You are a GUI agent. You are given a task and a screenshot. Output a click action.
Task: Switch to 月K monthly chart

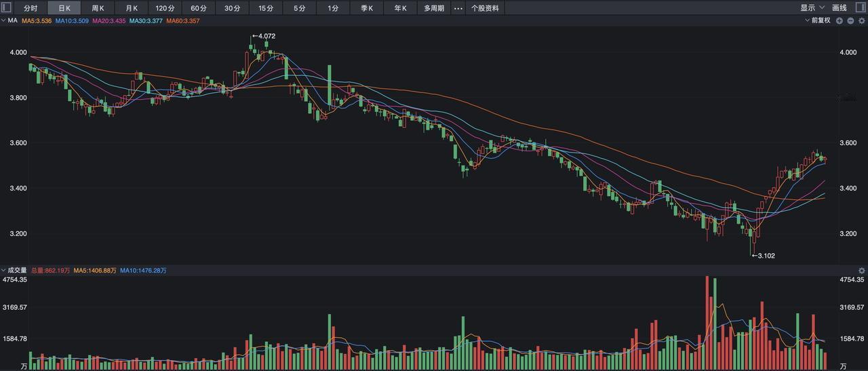pyautogui.click(x=132, y=8)
